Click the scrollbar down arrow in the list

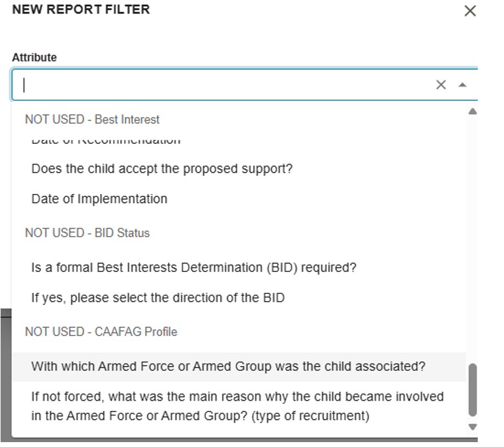[x=472, y=427]
